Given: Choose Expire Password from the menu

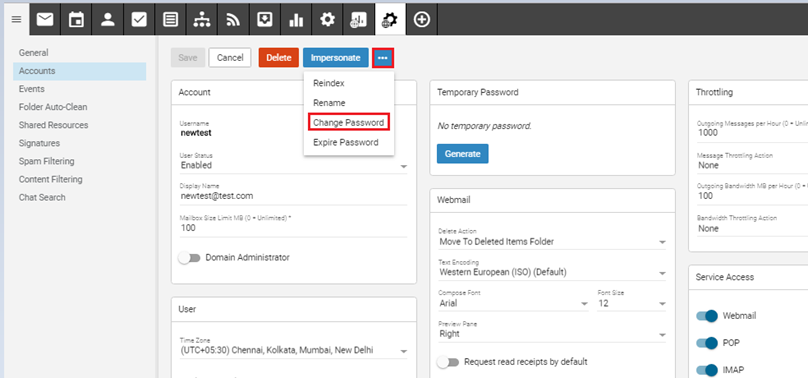Looking at the screenshot, I should click(349, 142).
